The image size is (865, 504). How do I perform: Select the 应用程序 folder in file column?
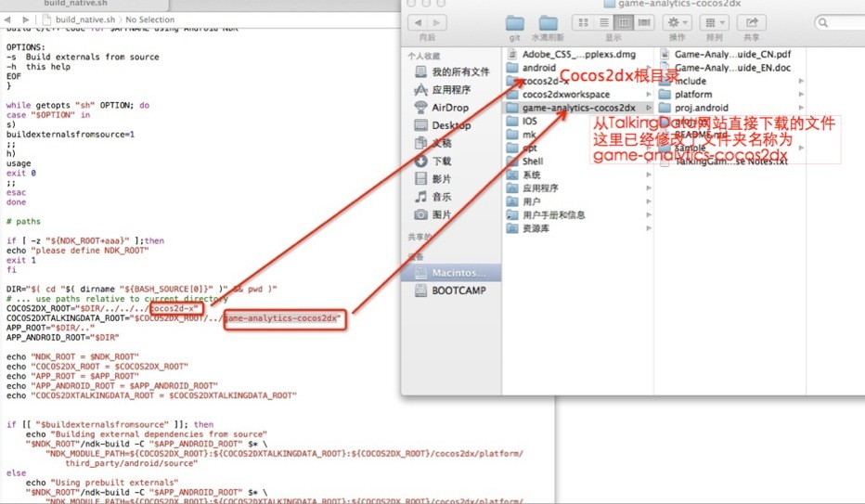pos(577,188)
